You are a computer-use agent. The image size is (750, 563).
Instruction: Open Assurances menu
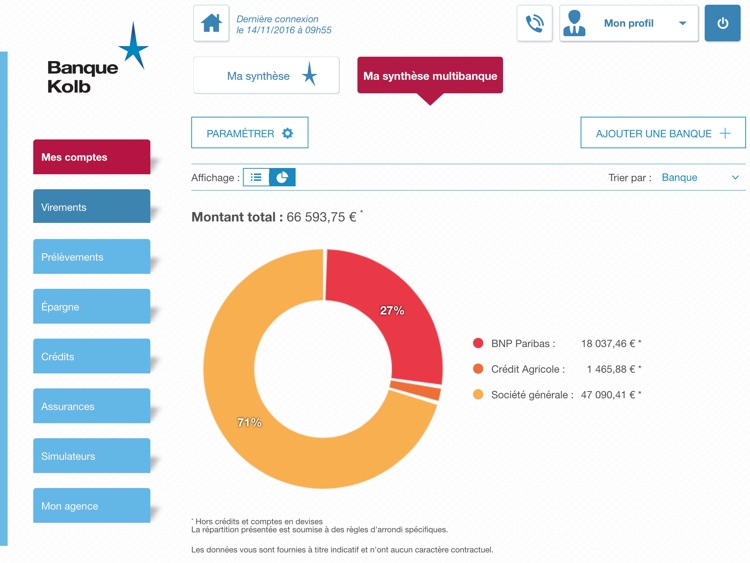pos(91,406)
